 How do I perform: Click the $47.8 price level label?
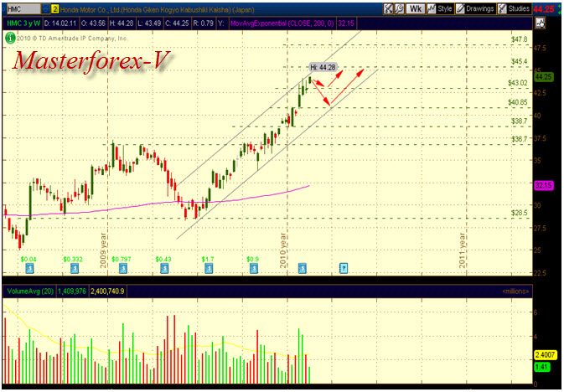click(x=519, y=39)
